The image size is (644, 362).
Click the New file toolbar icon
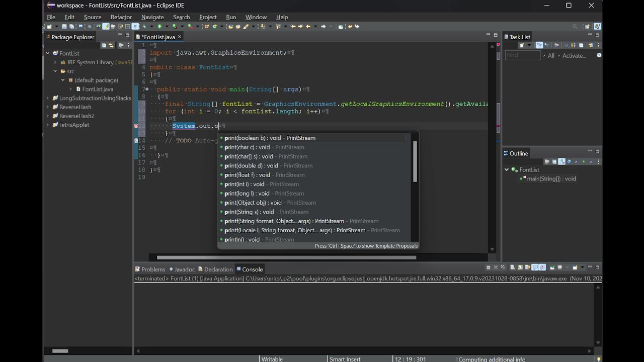[x=49, y=26]
